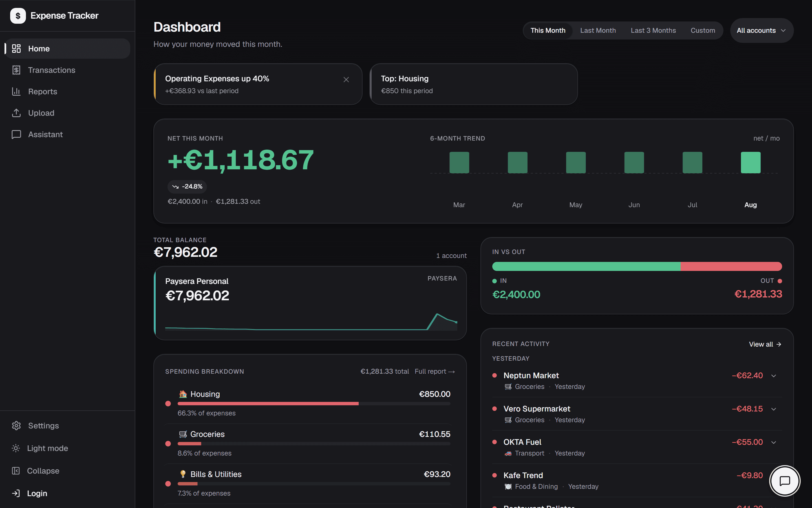Viewport: 812px width, 508px height.
Task: Click the Groceries cart icon in Spending Breakdown
Action: tap(183, 434)
